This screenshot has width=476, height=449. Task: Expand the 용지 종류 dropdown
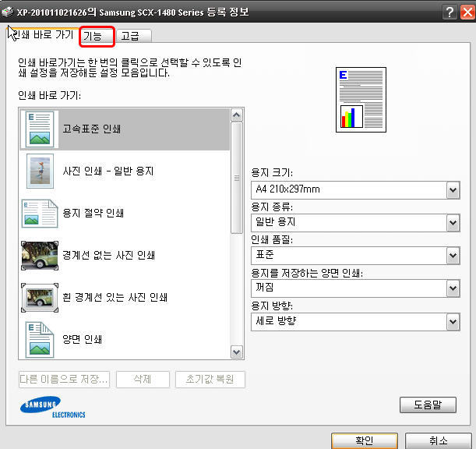point(453,222)
